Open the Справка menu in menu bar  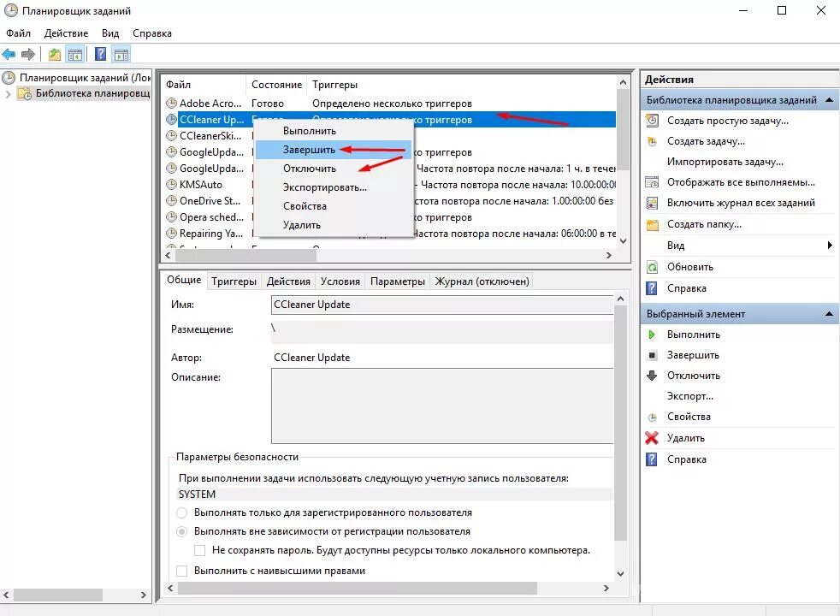[x=152, y=33]
